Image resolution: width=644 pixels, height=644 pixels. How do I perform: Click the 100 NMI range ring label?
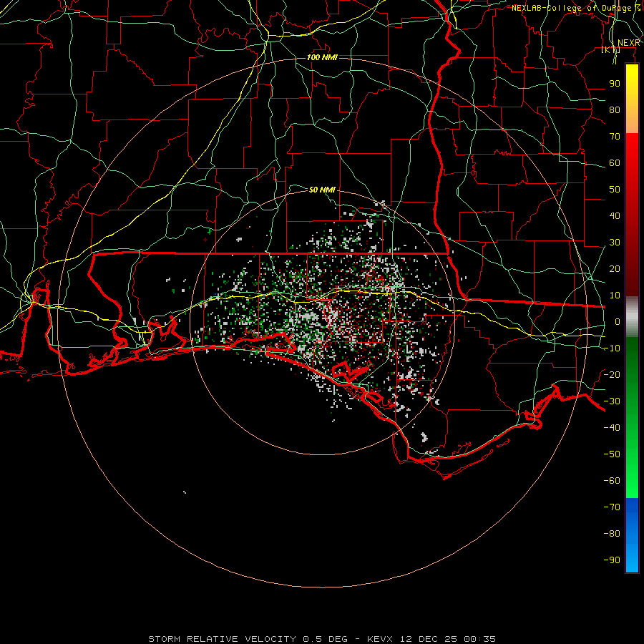pos(322,57)
